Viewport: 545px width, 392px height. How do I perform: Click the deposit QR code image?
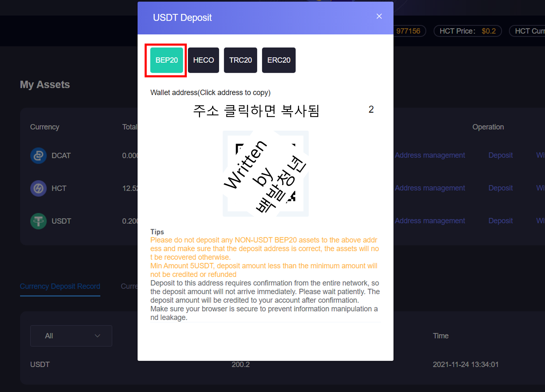point(266,174)
